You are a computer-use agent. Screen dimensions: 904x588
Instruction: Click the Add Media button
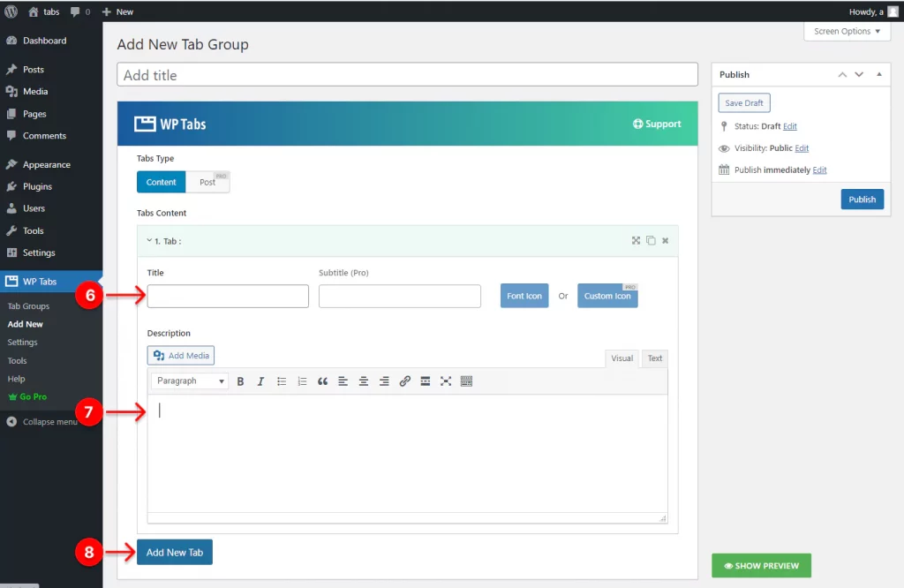pos(180,356)
